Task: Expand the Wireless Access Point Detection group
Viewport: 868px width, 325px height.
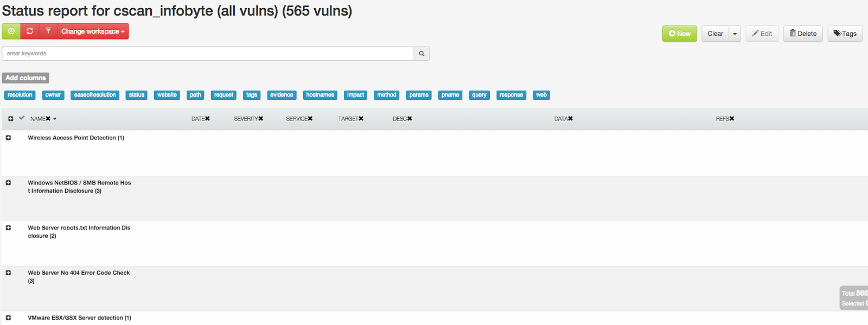Action: point(8,138)
